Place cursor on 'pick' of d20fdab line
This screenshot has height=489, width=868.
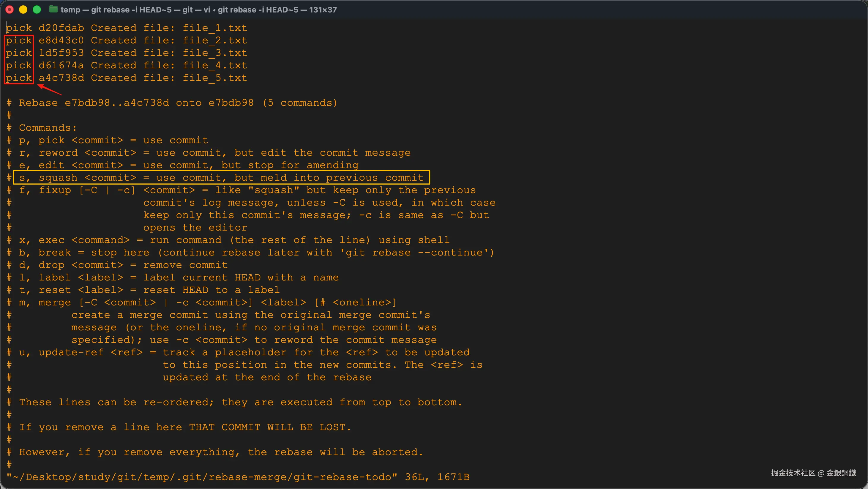19,28
